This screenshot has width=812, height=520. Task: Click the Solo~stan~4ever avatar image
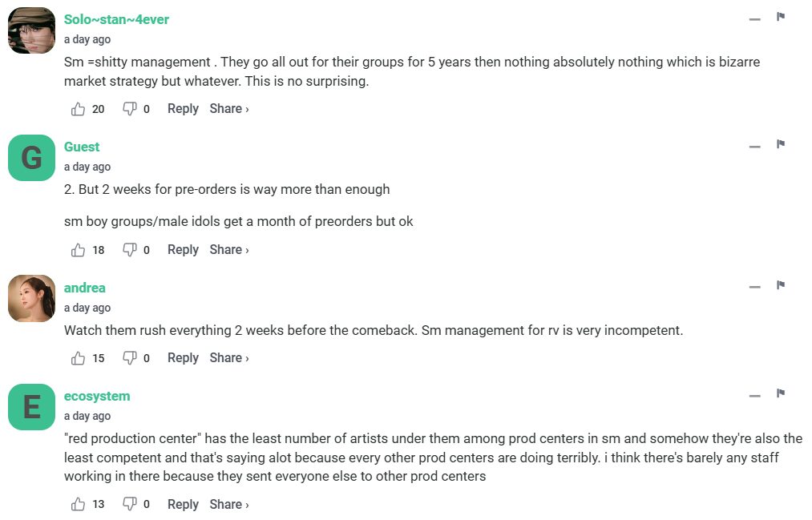point(31,30)
